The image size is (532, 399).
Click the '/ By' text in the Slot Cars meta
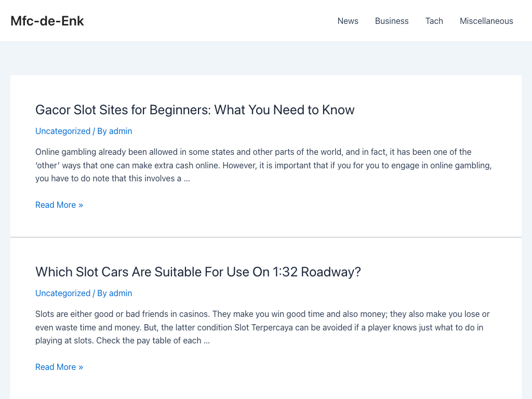point(100,293)
